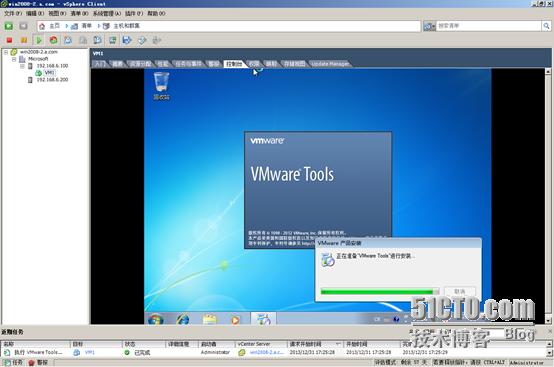Viewport: 554px width, 367px height.
Task: Open Windows Media Player on guest taskbar
Action: 235,320
